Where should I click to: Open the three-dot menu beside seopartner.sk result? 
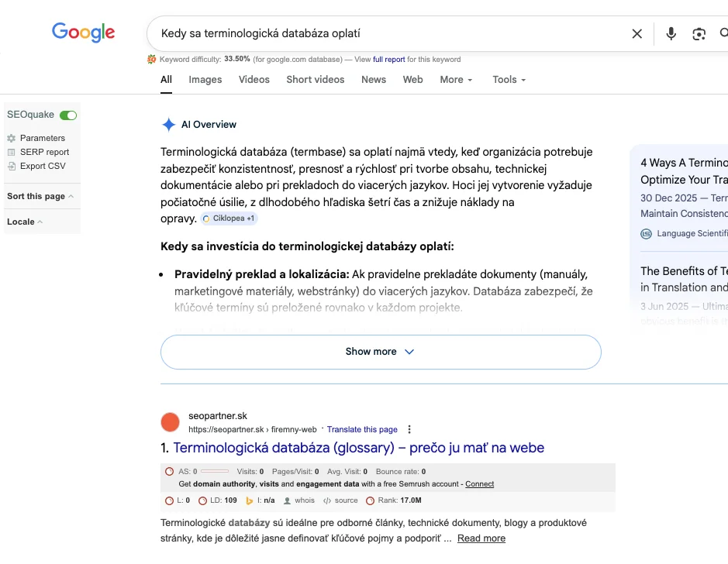tap(409, 429)
